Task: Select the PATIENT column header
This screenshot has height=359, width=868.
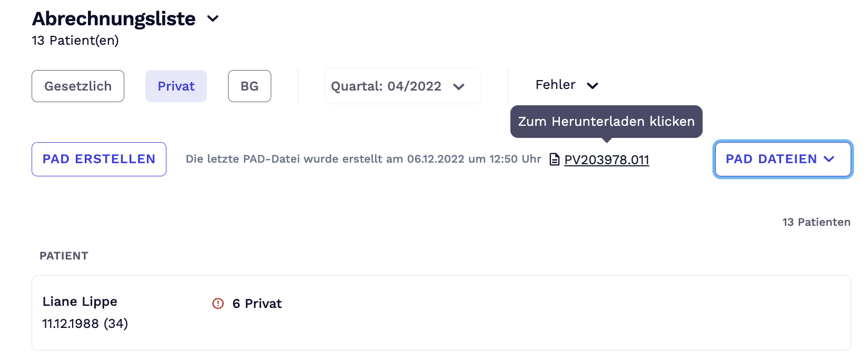Action: point(64,256)
